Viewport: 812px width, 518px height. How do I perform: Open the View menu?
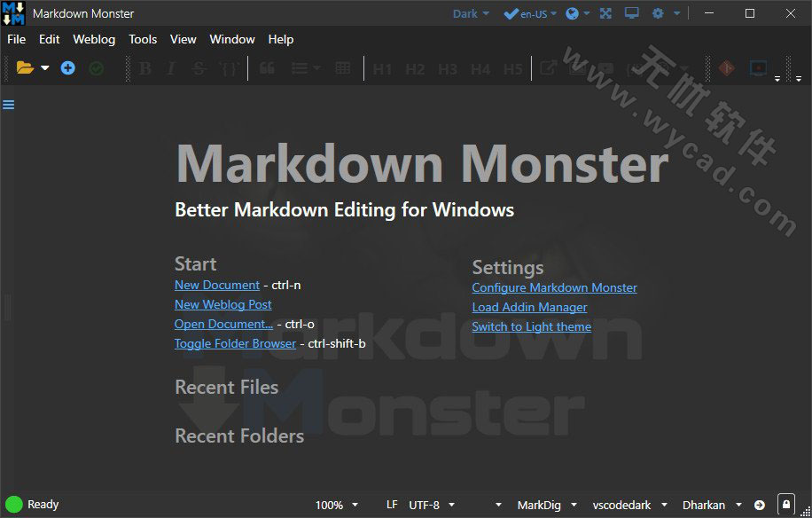click(x=183, y=39)
